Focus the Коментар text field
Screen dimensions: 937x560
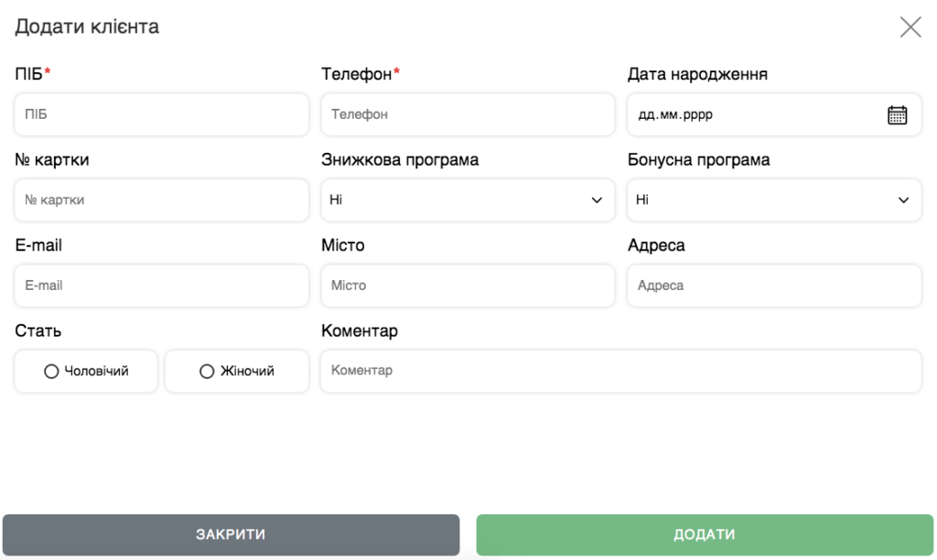click(x=620, y=372)
